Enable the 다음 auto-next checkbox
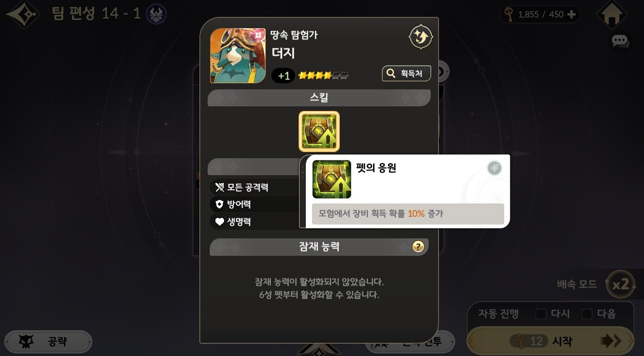644x356 pixels. pos(587,314)
